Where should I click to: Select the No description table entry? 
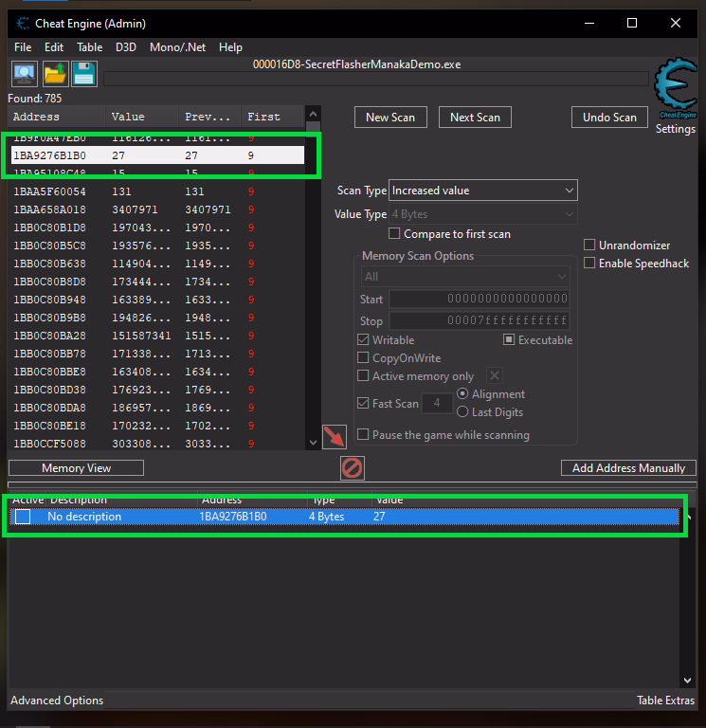pyautogui.click(x=344, y=517)
